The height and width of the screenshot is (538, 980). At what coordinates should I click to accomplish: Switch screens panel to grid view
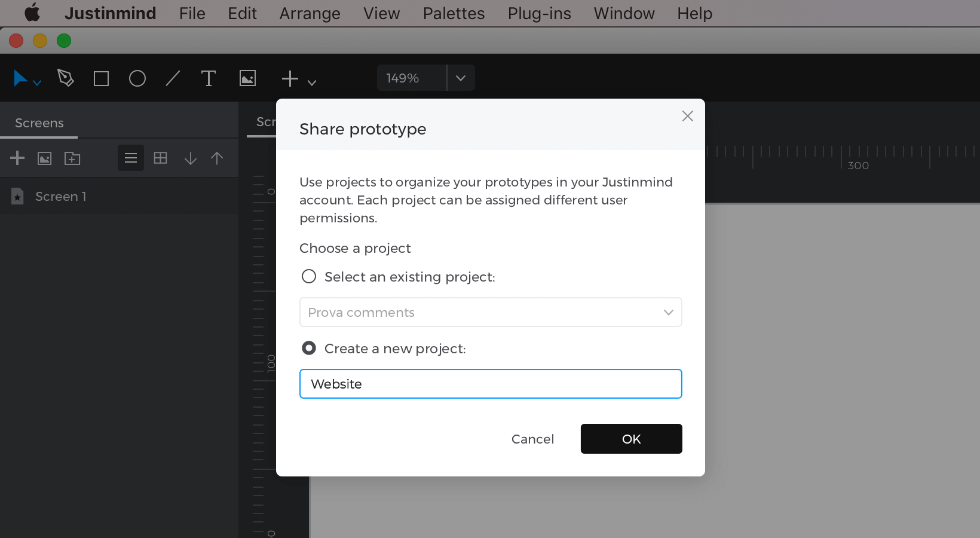[x=161, y=158]
